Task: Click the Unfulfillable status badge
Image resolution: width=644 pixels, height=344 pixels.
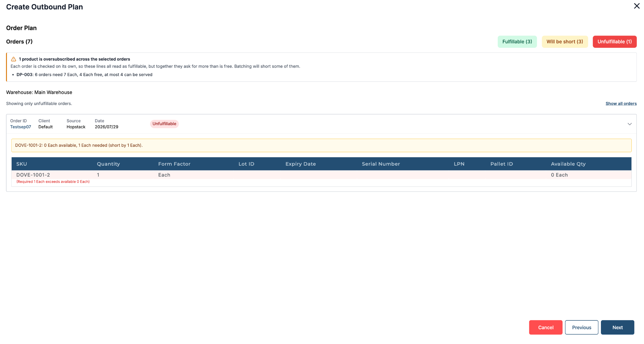Action: pyautogui.click(x=164, y=124)
